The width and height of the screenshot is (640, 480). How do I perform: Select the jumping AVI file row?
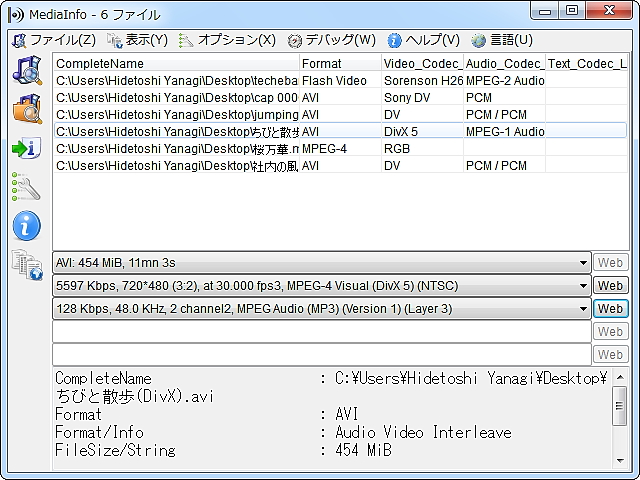click(340, 115)
